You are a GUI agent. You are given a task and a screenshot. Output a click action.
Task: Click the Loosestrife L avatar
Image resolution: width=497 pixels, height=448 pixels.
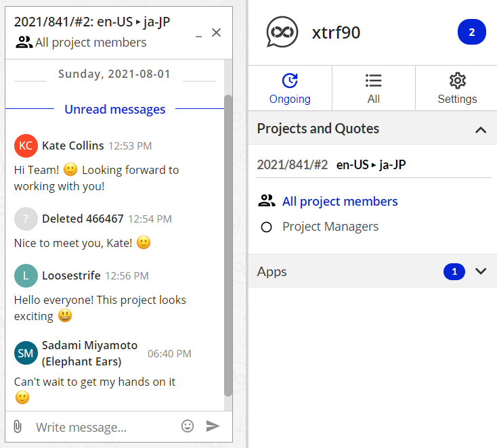26,275
